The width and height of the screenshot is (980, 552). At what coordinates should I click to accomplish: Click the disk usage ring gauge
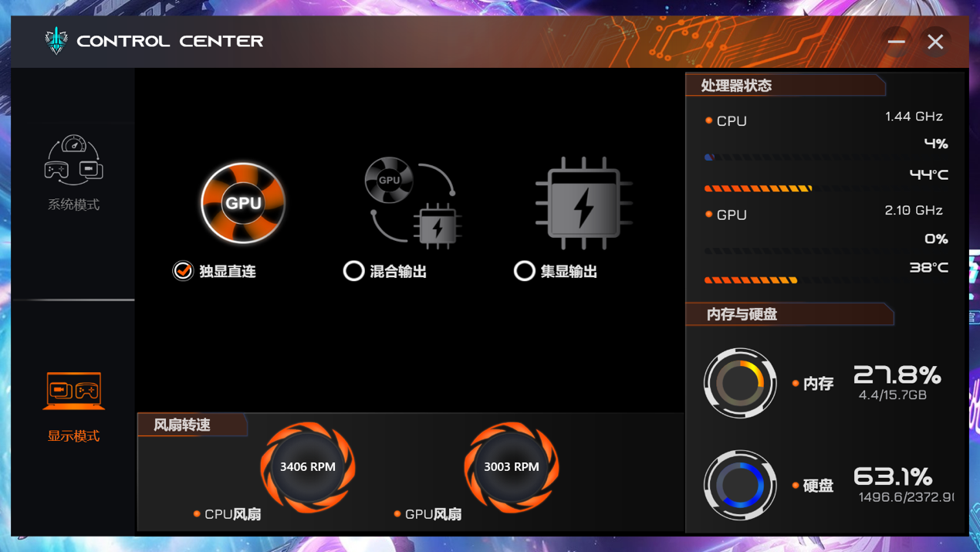pos(739,485)
